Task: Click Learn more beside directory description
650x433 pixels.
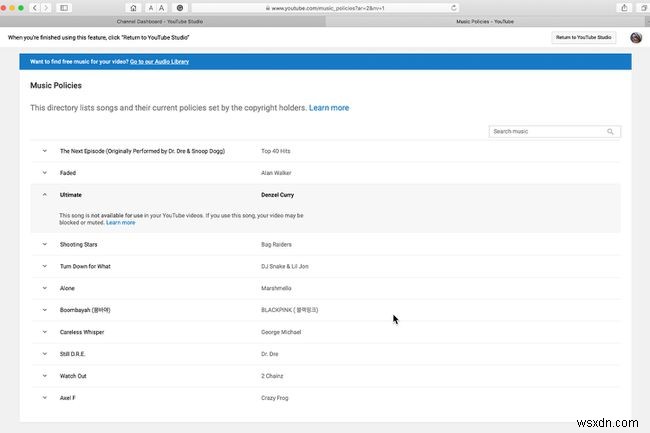Action: point(329,107)
